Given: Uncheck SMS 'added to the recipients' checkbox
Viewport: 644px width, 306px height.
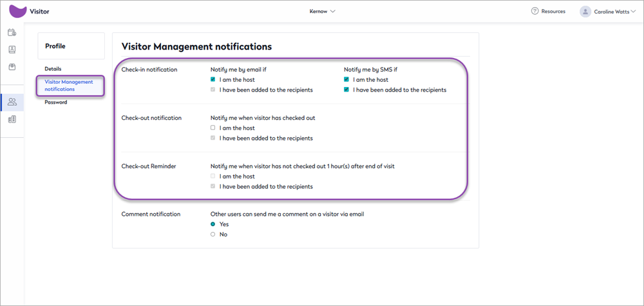Looking at the screenshot, I should pyautogui.click(x=346, y=90).
